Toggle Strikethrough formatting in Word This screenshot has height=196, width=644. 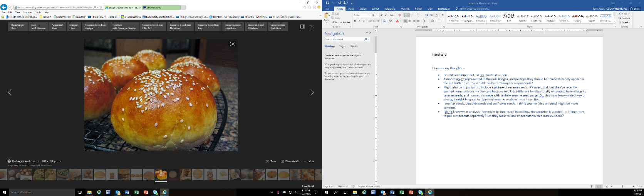(370, 21)
